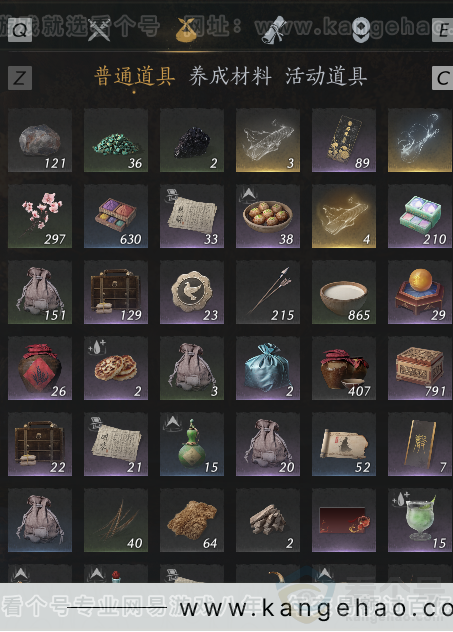The width and height of the screenshot is (453, 632).
Task: Open the scroll category icon
Action: [x=274, y=30]
